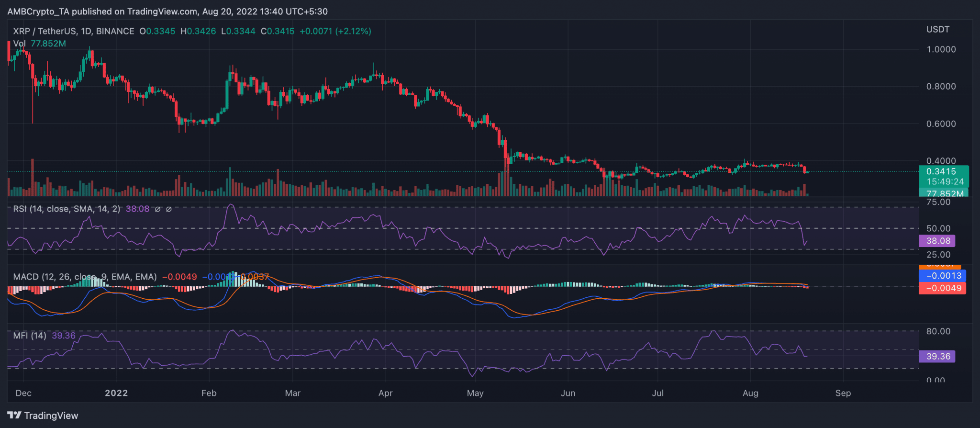Click the 0.6000 price axis label
Viewport: 980px width, 428px height.
click(941, 124)
